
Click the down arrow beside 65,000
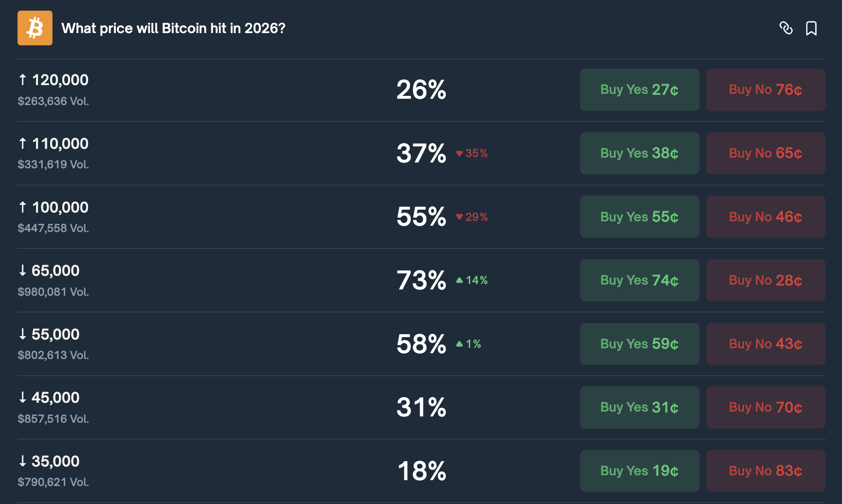[22, 270]
